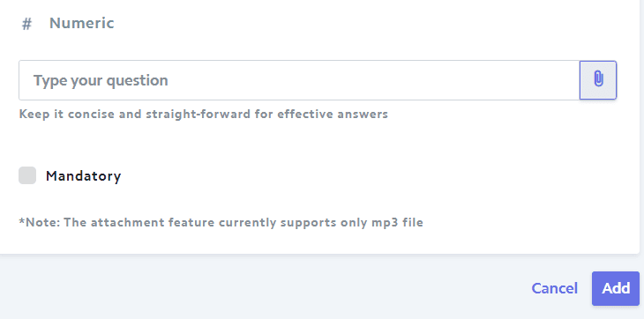Focus the Type your question field
This screenshot has height=319, width=644.
tap(299, 80)
